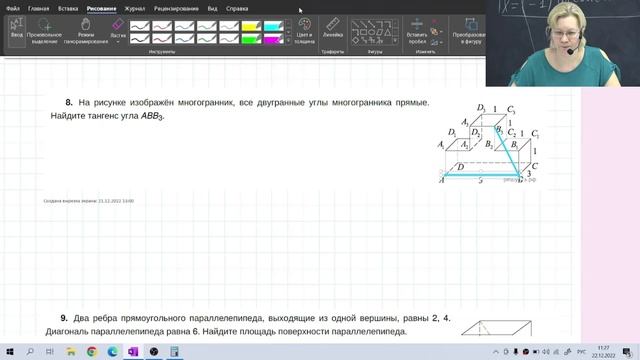Open the Calculator taskbar icon

pos(175,351)
